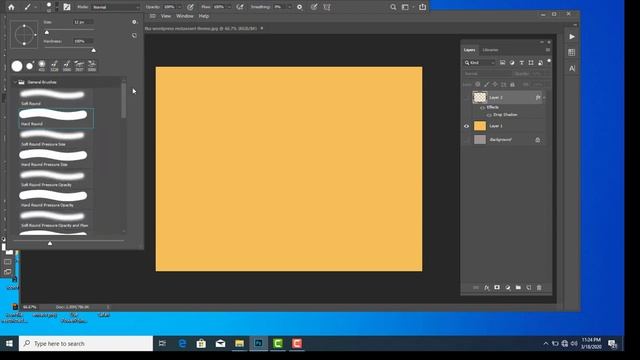Add a layer style fx icon
The height and width of the screenshot is (360, 640).
click(487, 288)
